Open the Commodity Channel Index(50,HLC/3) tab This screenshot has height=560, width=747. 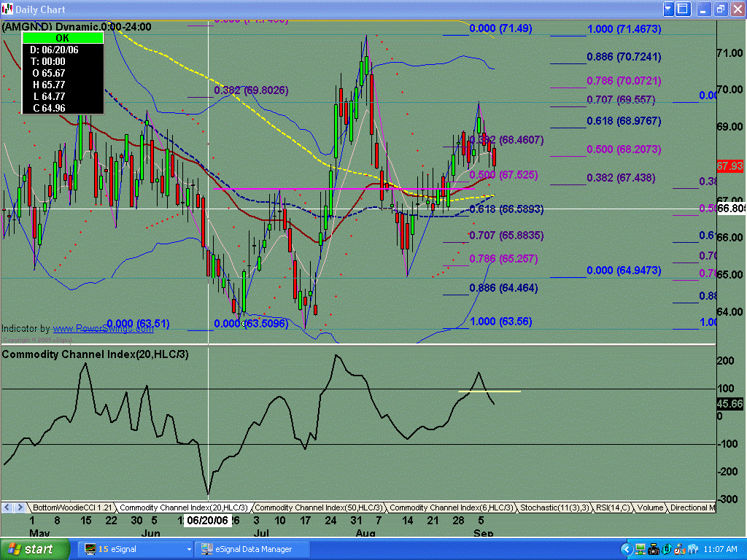coord(318,507)
